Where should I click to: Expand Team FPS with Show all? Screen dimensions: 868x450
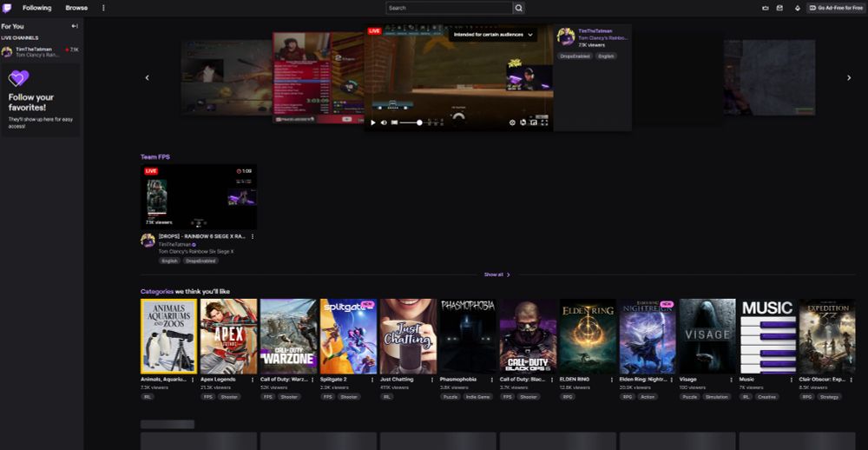point(497,275)
